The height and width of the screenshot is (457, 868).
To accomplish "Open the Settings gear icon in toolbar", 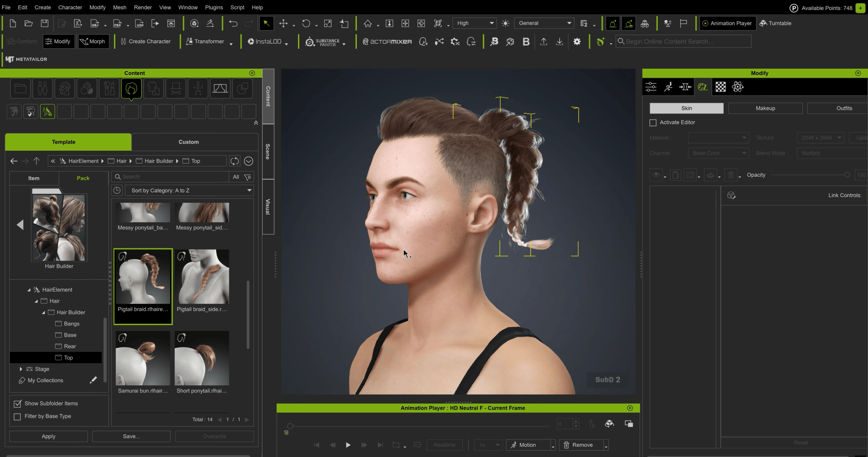I will [x=577, y=42].
